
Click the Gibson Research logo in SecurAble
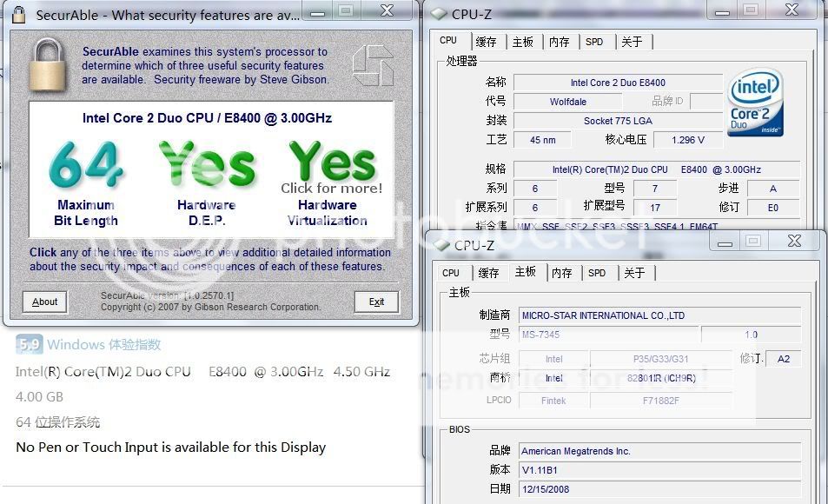click(x=373, y=65)
